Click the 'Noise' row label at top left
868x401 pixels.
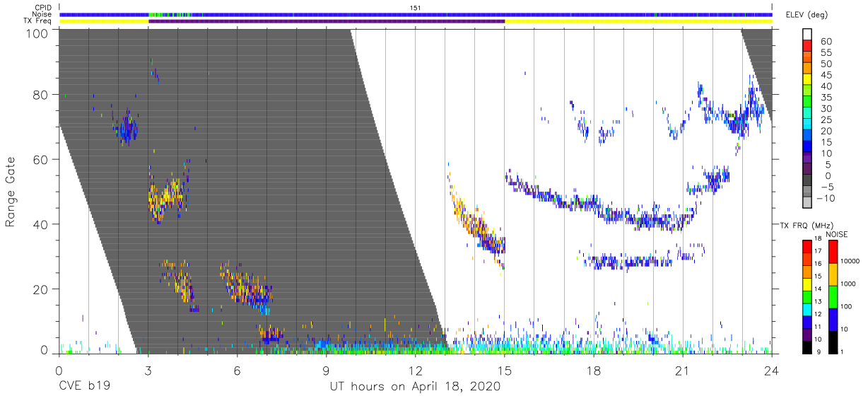42,14
